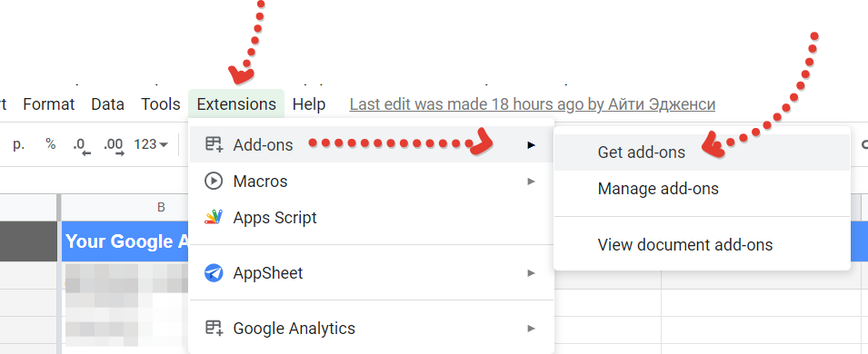The image size is (868, 354).
Task: Click the Macros play icon
Action: click(x=214, y=181)
